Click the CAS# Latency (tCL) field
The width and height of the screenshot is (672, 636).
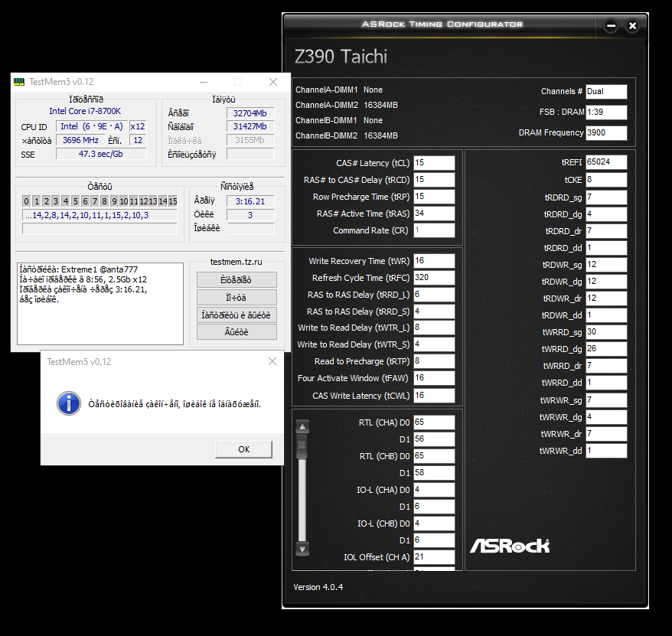[x=434, y=163]
